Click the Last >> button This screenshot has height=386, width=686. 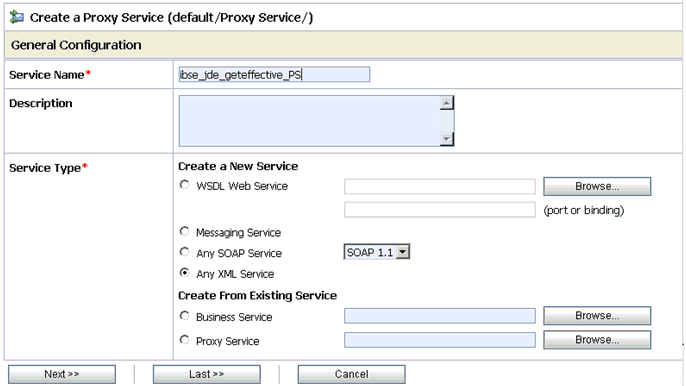click(206, 374)
